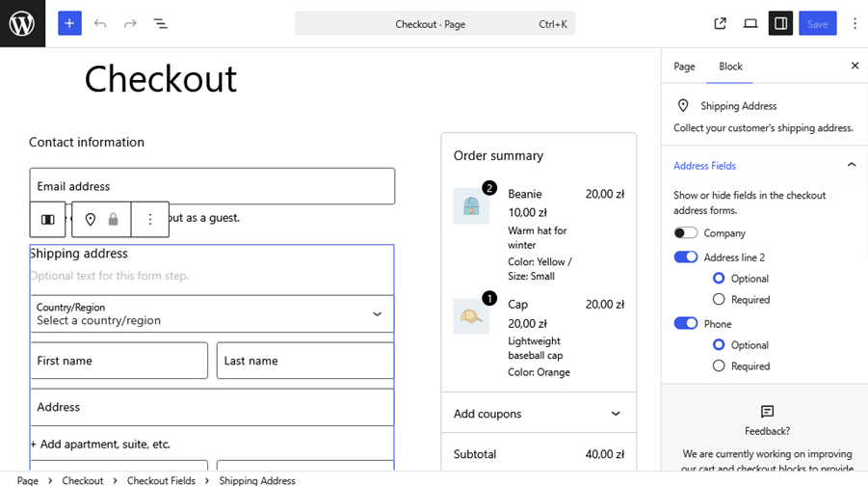Open block toolbar more options
The width and height of the screenshot is (868, 486).
tap(150, 220)
